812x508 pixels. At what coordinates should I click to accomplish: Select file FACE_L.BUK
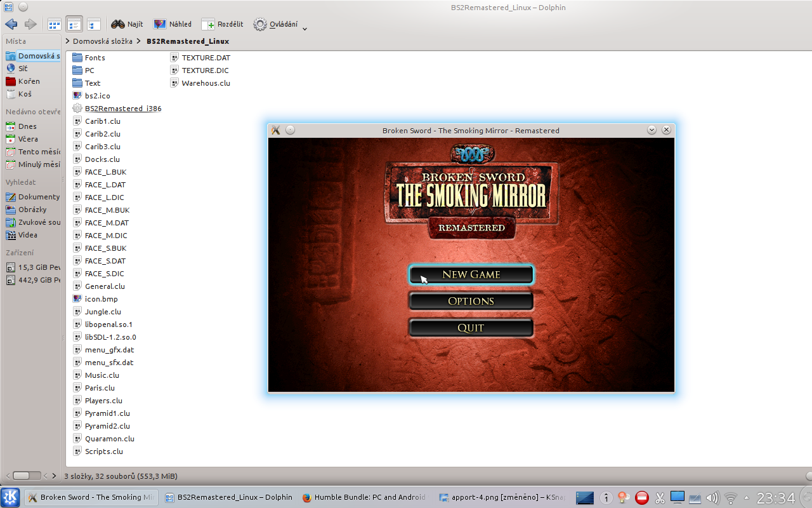click(x=100, y=172)
